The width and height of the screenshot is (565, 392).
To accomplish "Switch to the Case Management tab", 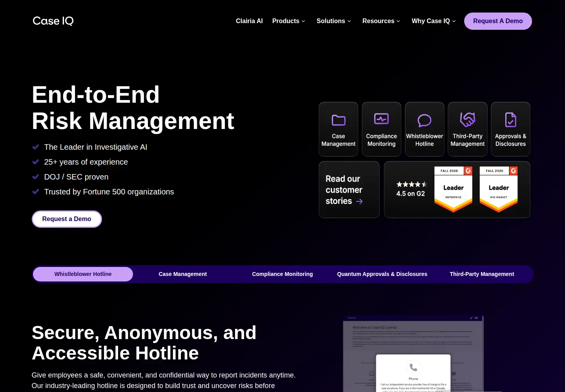I will click(x=182, y=274).
